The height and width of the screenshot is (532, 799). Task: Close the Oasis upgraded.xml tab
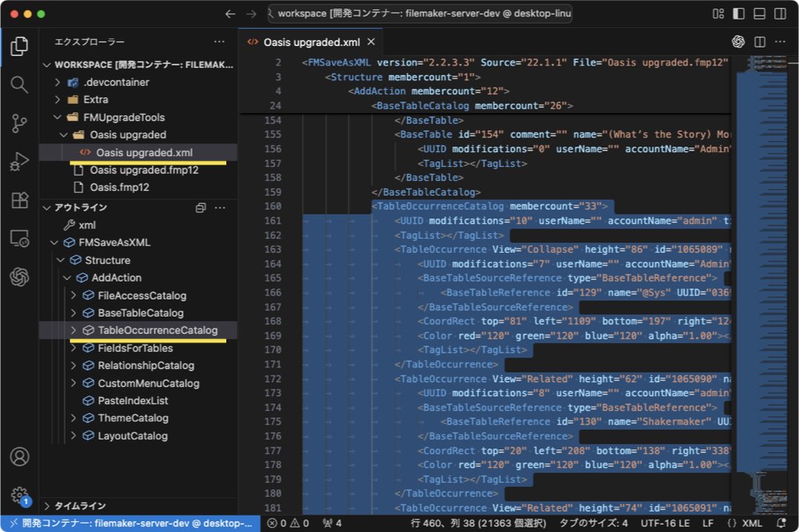(371, 42)
